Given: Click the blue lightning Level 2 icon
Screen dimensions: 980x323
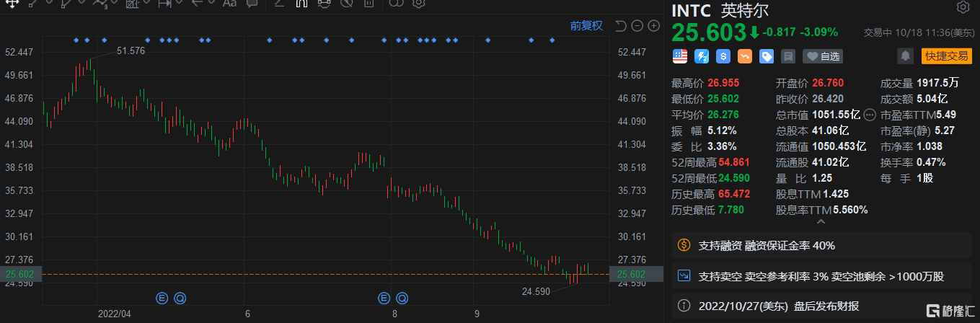Looking at the screenshot, I should coord(702,56).
